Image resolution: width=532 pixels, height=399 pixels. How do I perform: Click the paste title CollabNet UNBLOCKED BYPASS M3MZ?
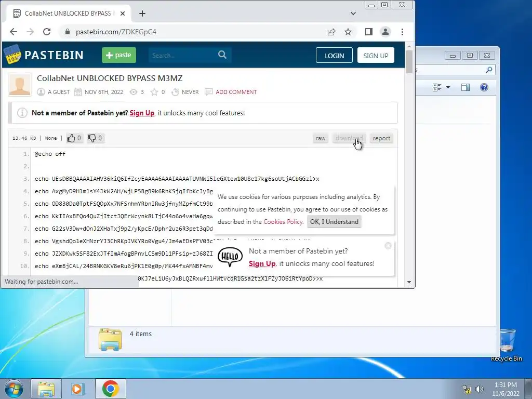click(x=110, y=78)
